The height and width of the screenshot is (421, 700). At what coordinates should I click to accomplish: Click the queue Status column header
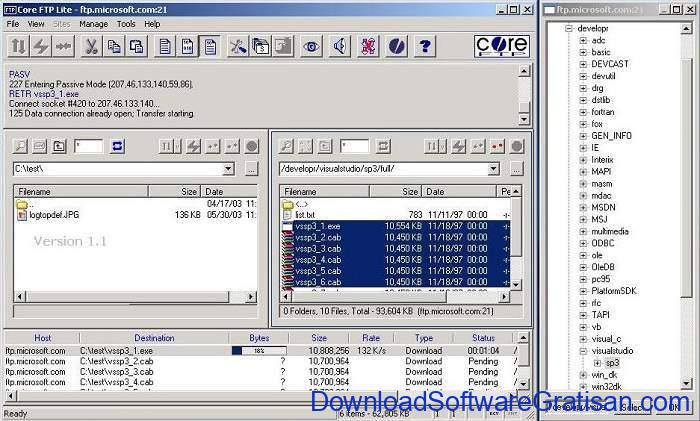[483, 338]
